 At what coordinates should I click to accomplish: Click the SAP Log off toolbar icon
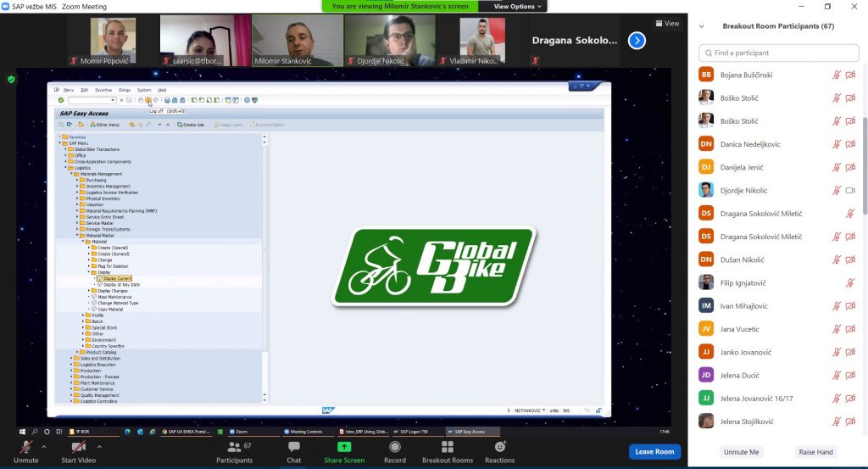point(147,100)
